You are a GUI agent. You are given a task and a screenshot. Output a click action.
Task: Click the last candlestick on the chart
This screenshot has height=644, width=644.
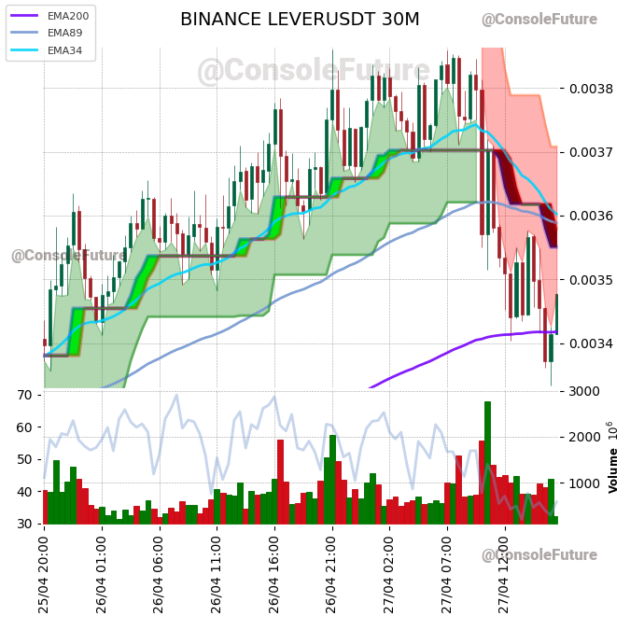556,315
